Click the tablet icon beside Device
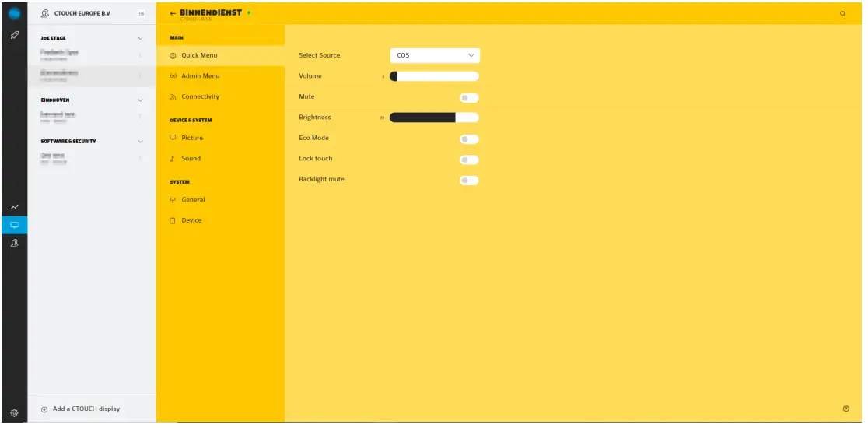Viewport: 868px width, 428px height. pyautogui.click(x=172, y=220)
